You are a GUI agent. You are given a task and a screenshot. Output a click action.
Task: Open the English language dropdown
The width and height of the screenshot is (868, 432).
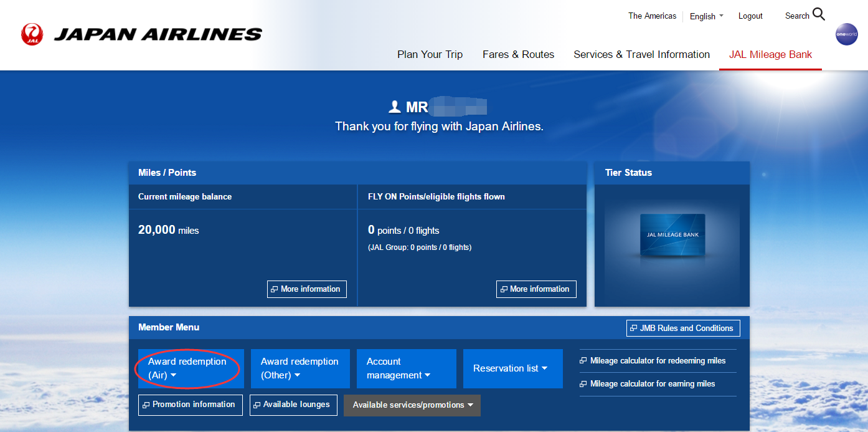point(706,16)
